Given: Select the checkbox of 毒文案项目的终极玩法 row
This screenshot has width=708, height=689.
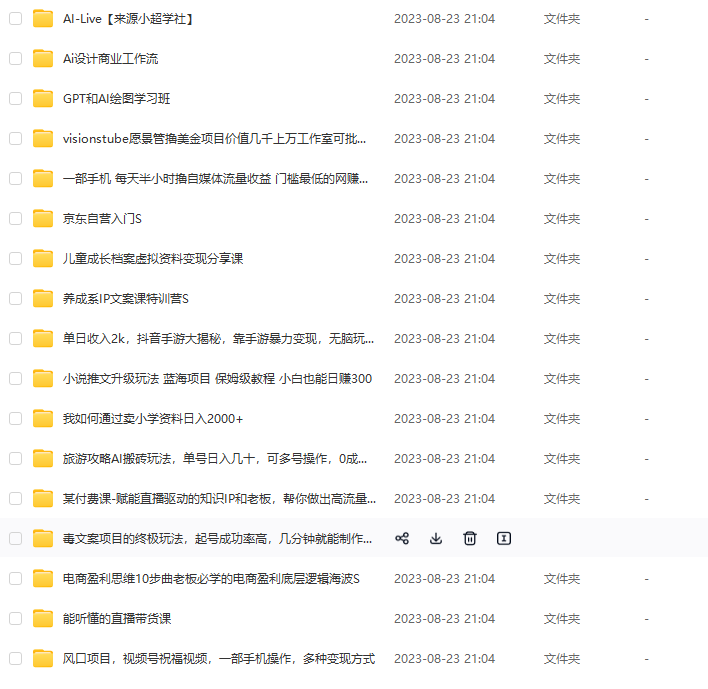Looking at the screenshot, I should point(16,538).
